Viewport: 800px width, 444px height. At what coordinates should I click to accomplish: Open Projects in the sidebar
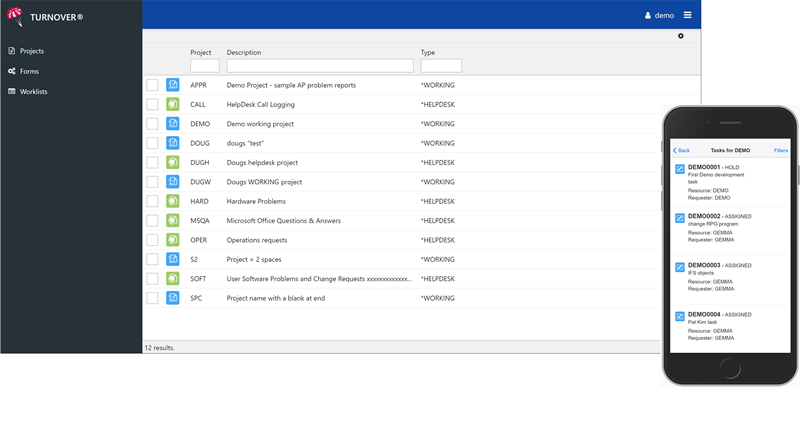click(32, 51)
